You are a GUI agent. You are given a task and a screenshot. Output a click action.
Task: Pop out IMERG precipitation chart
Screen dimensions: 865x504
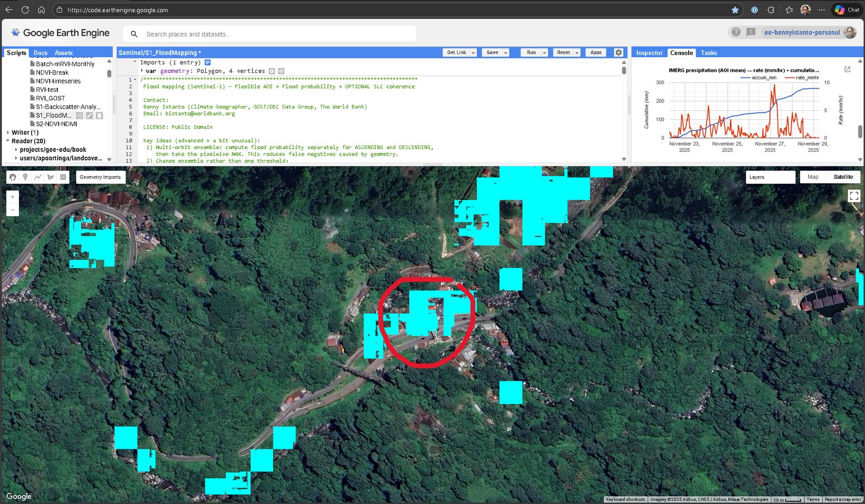(847, 70)
